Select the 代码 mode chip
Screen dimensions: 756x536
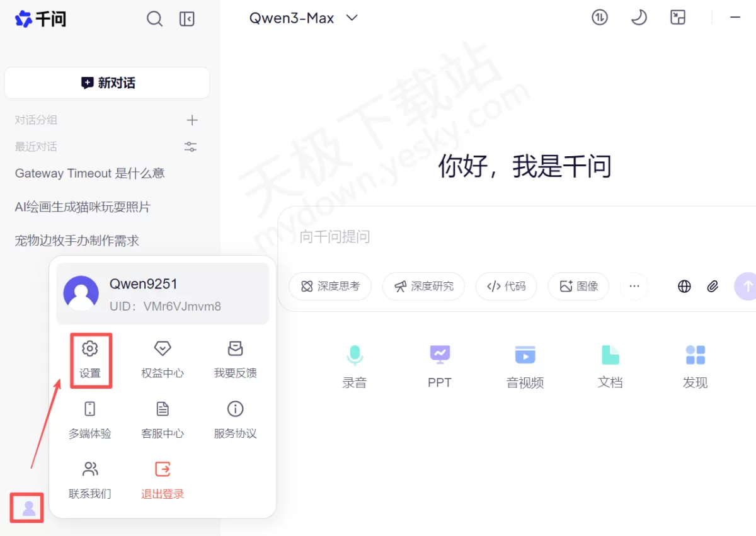(506, 287)
